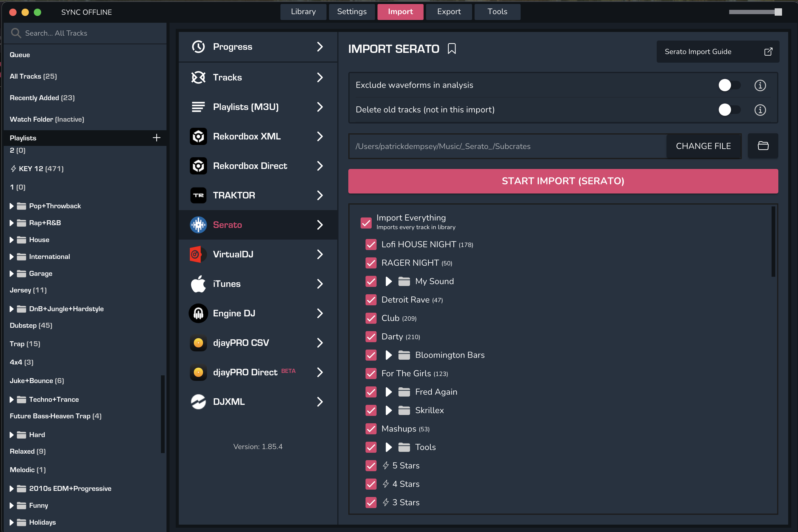This screenshot has width=798, height=532.
Task: Toggle Exclude waveforms in analysis switch
Action: coord(729,85)
